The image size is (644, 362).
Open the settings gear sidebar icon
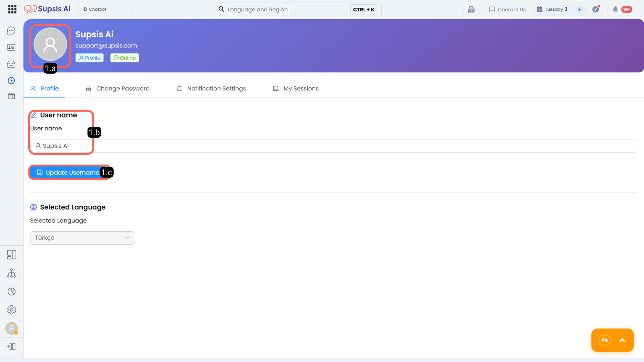click(x=11, y=310)
